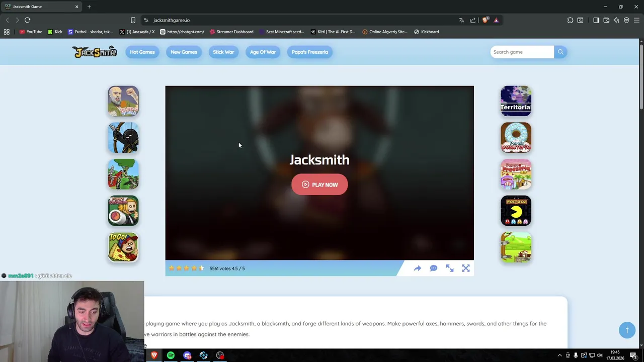This screenshot has height=362, width=644.
Task: Open the New Games category
Action: tap(184, 52)
